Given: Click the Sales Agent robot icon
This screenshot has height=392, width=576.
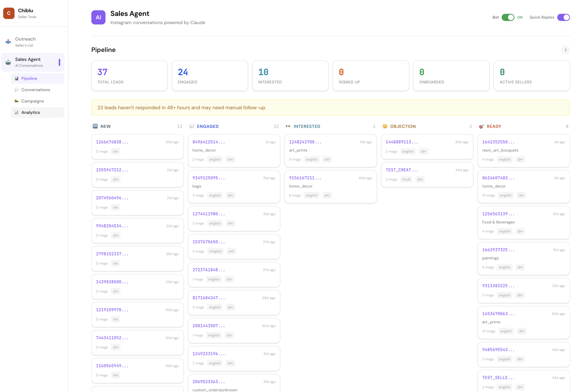Looking at the screenshot, I should 8,62.
